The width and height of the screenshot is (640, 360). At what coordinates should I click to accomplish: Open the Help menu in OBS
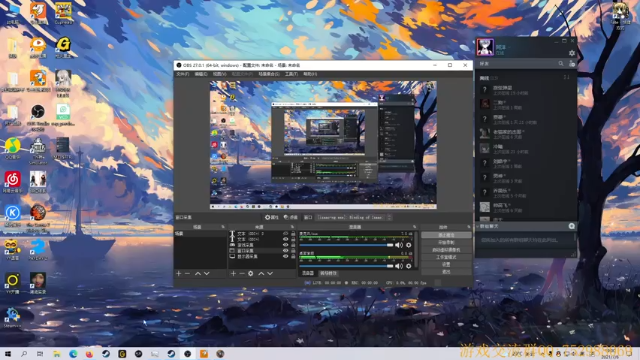310,74
